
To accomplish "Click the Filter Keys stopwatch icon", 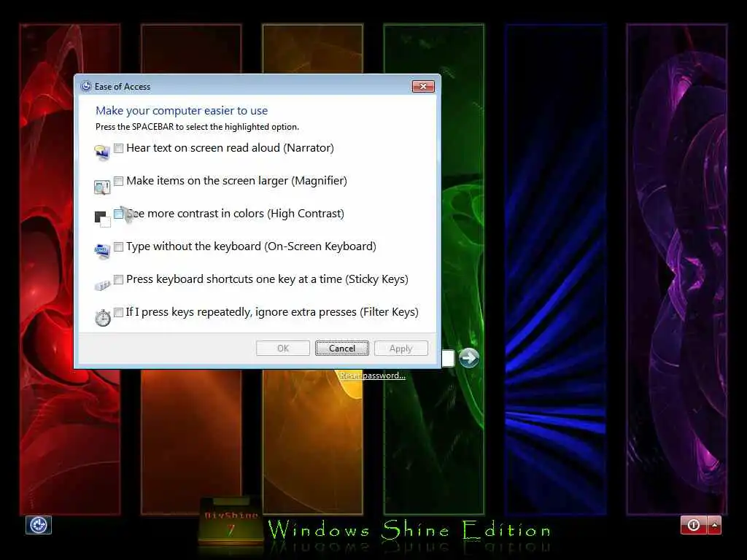I will pyautogui.click(x=102, y=318).
